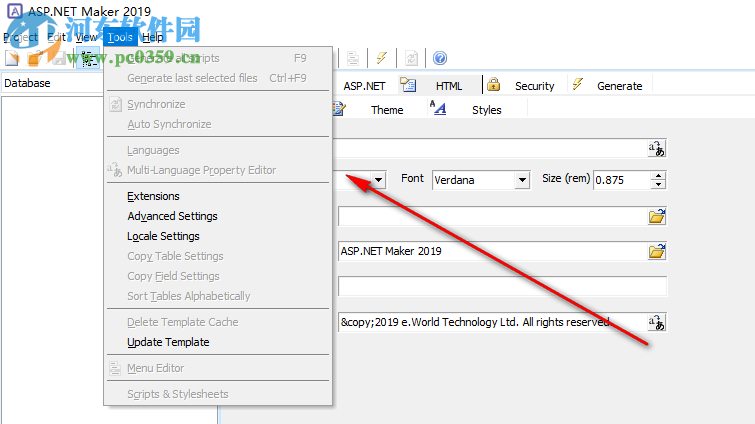The image size is (755, 424).
Task: Click the empty field above copyright text
Action: pos(503,286)
